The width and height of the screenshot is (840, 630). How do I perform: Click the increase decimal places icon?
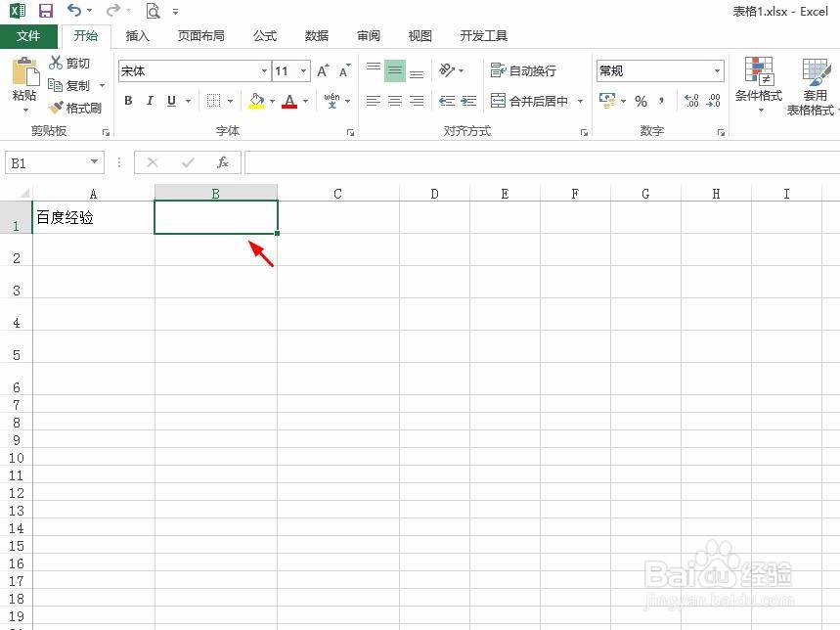tap(690, 99)
